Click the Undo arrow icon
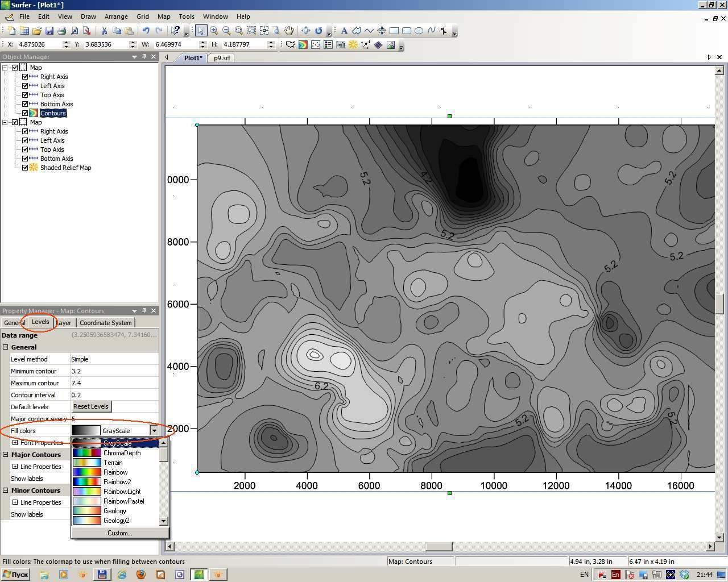The width and height of the screenshot is (728, 582). click(x=146, y=31)
